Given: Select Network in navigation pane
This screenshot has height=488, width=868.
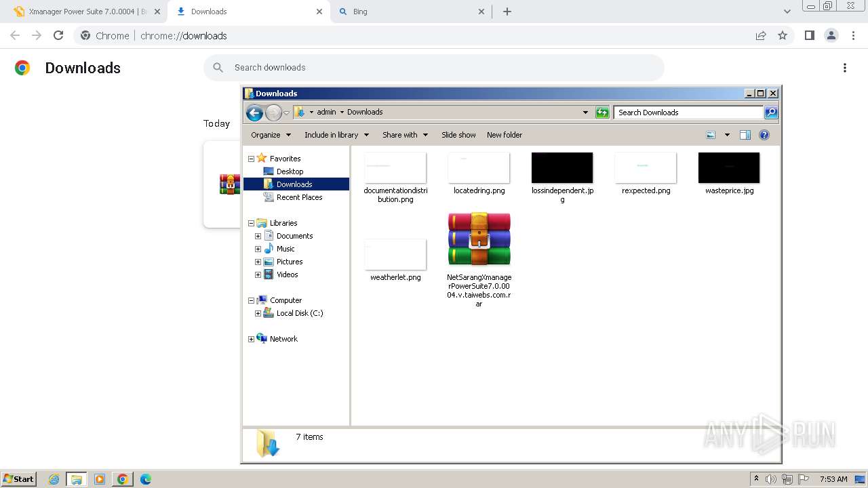Looking at the screenshot, I should [x=283, y=339].
